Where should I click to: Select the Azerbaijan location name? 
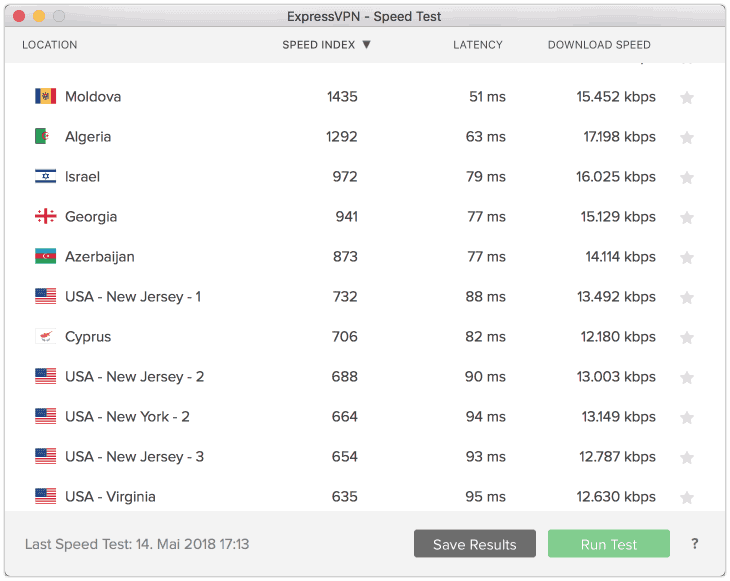[x=100, y=257]
